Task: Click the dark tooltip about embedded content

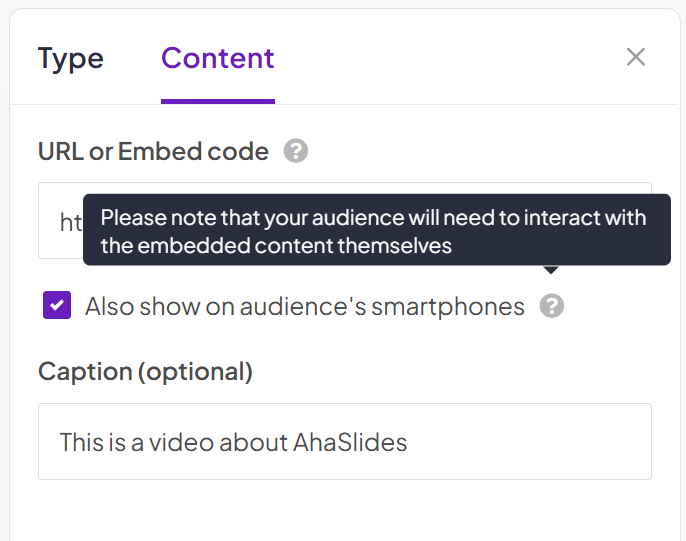Action: tap(376, 231)
